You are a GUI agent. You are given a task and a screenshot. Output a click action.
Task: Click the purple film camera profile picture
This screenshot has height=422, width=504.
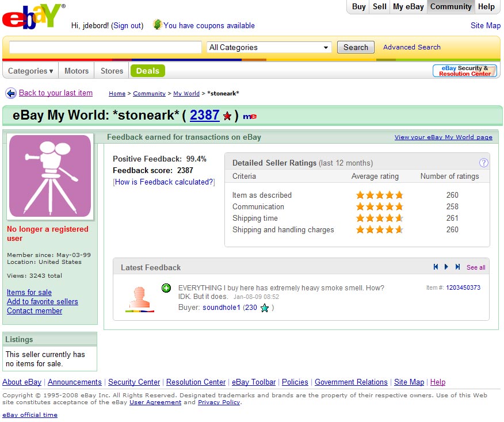coord(50,176)
